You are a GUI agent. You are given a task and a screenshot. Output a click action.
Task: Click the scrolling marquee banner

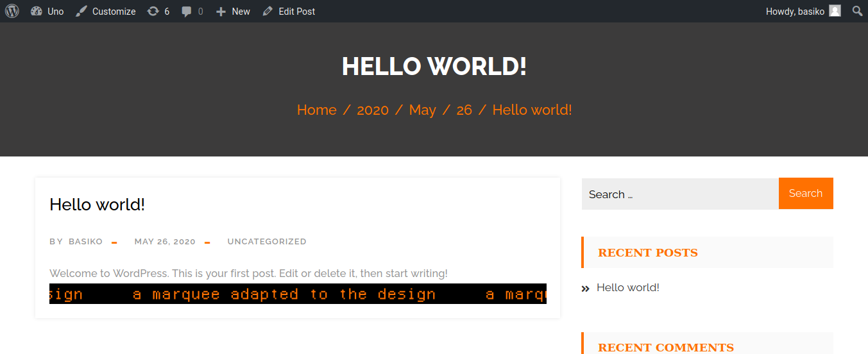[298, 294]
